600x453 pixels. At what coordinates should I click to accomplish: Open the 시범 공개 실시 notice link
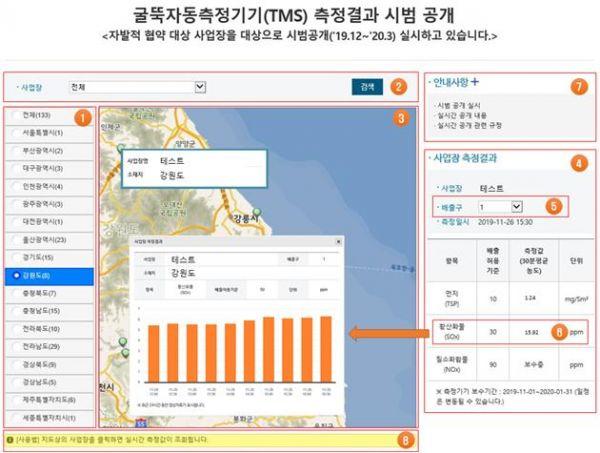pos(458,105)
